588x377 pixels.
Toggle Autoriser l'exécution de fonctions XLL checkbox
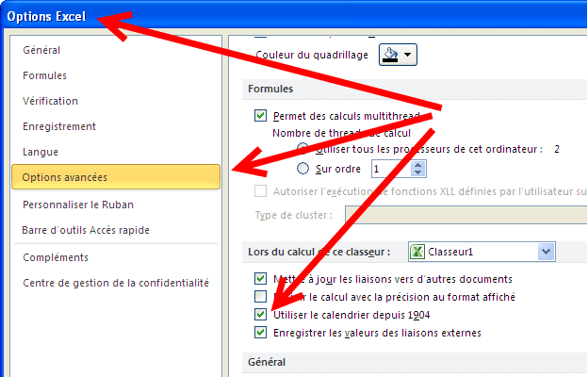pos(260,191)
